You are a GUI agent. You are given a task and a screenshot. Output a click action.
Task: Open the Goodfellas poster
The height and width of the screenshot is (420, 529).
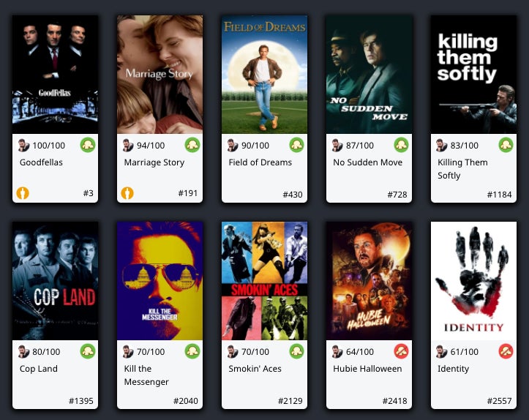pos(56,74)
